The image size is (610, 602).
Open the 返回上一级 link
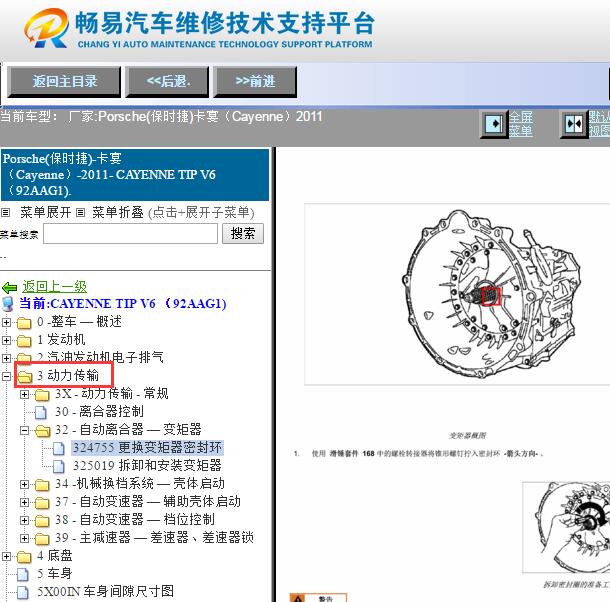coord(54,287)
